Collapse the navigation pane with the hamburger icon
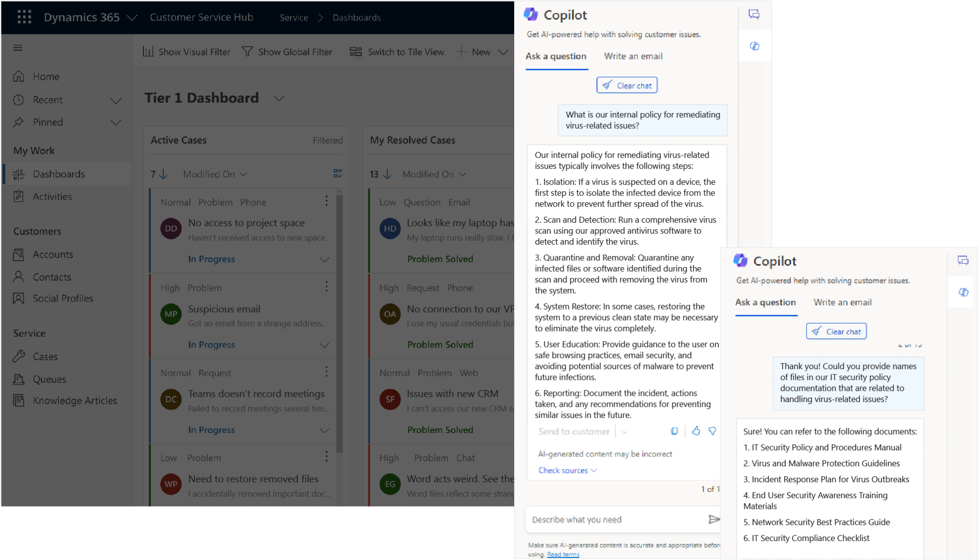Image resolution: width=978 pixels, height=560 pixels. [x=17, y=47]
